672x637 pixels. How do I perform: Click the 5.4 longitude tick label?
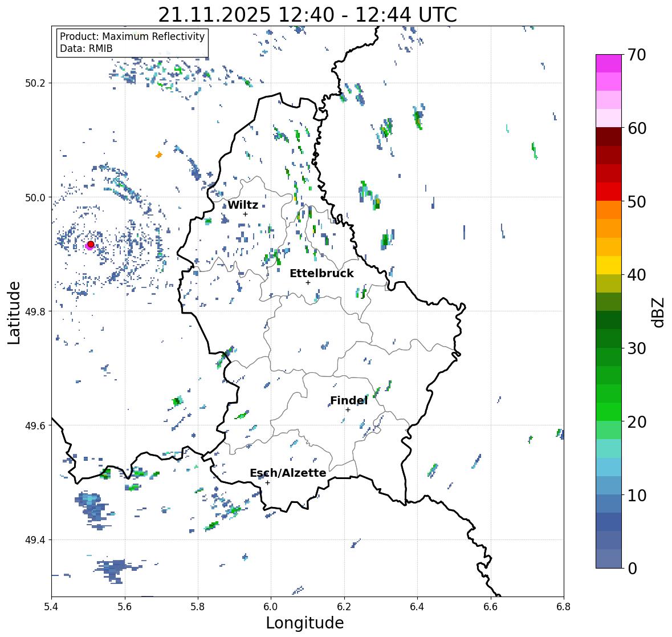51,607
